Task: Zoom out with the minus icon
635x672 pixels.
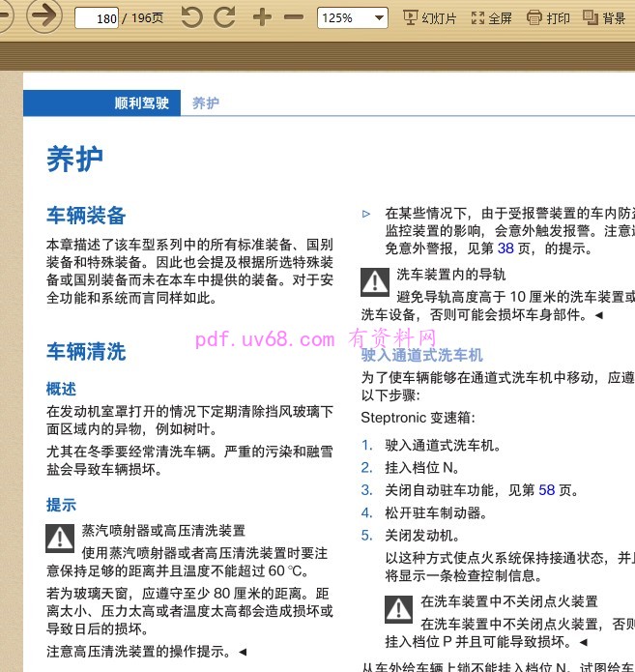Action: (294, 17)
